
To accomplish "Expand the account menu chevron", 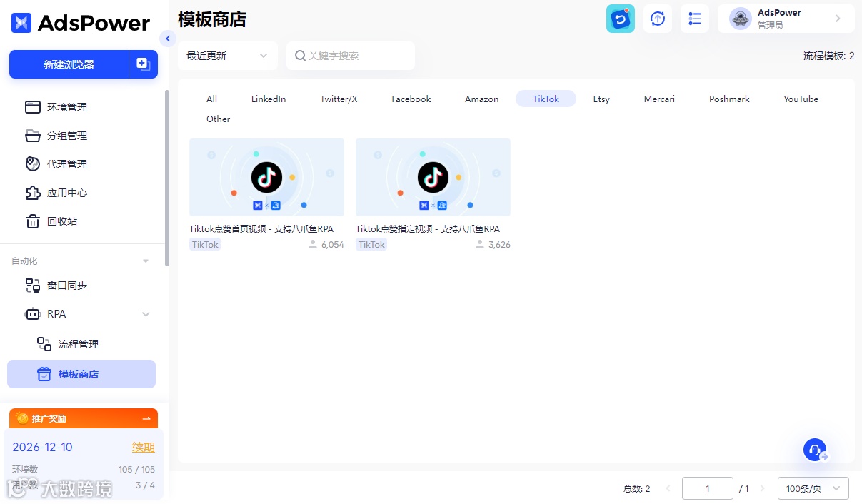I will tap(838, 19).
